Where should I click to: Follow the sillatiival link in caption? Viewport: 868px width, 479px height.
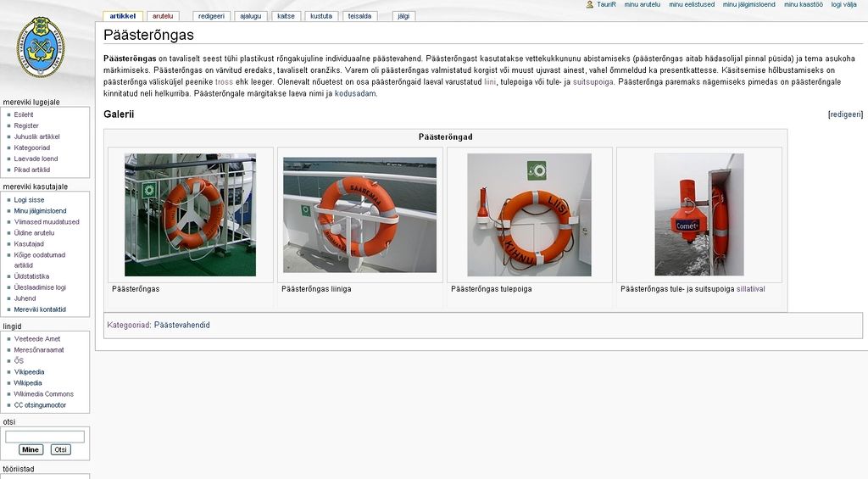pyautogui.click(x=750, y=289)
